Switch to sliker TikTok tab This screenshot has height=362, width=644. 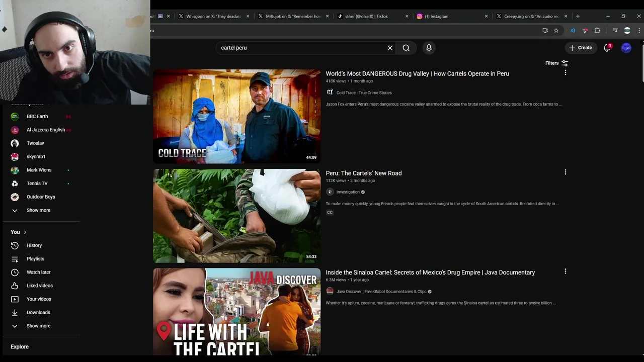(x=373, y=16)
